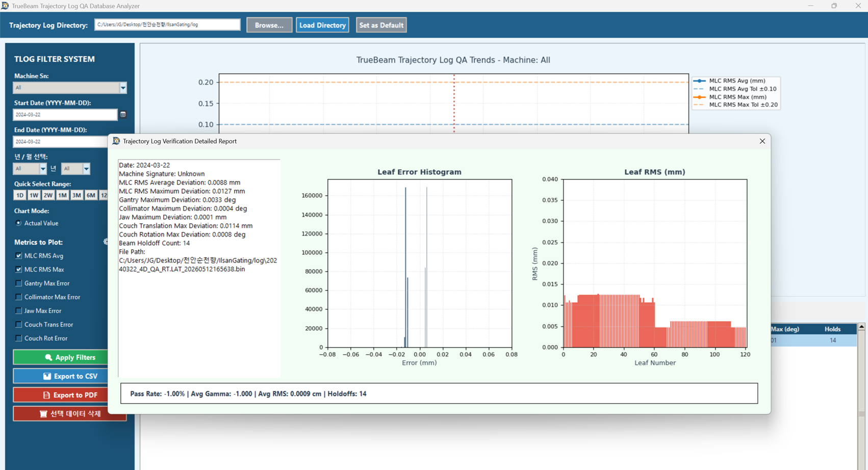Select the 3M quick range
The width and height of the screenshot is (868, 470).
point(76,195)
